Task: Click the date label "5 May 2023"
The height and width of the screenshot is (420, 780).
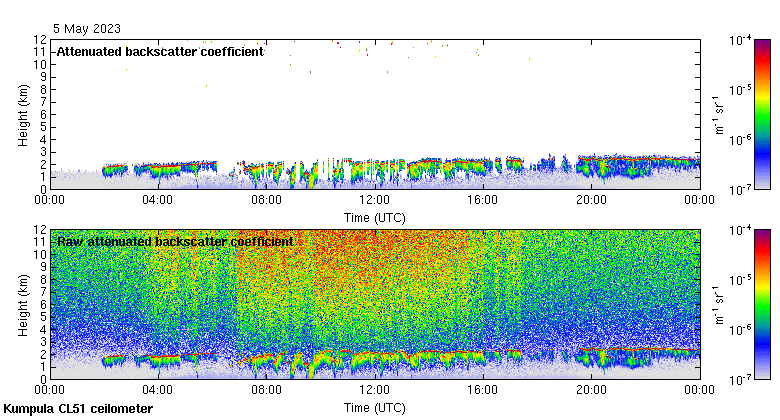Action: 87,29
